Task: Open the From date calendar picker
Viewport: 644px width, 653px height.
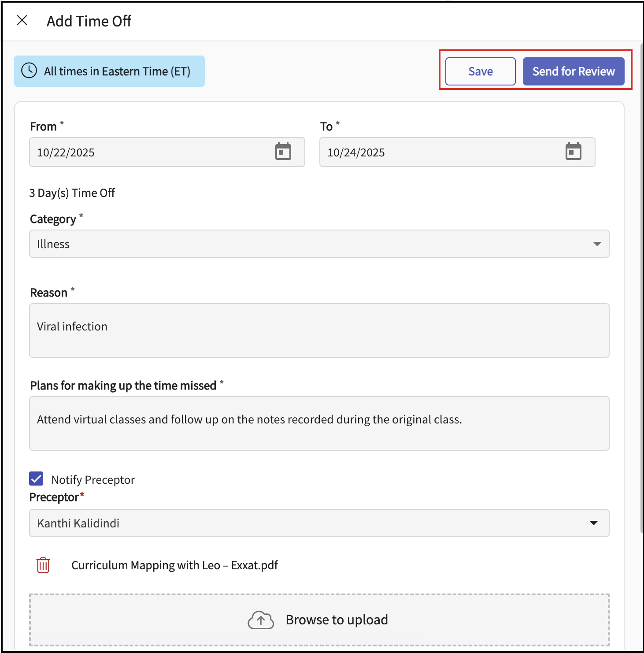Action: pos(283,152)
